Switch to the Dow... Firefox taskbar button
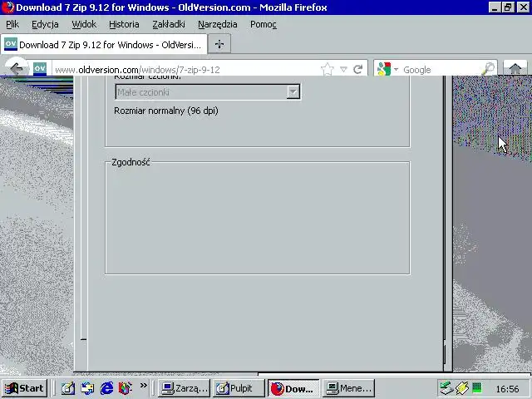Screen dimensions: 532x399 pos(293,388)
